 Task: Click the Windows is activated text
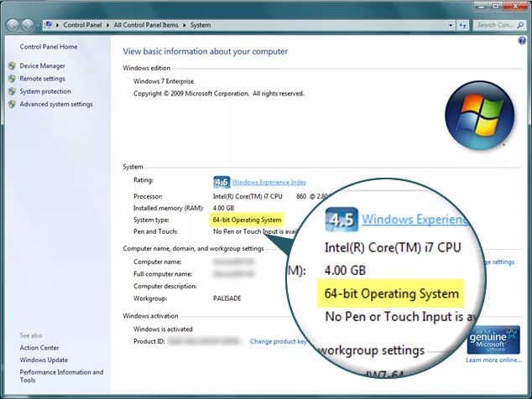coord(163,329)
